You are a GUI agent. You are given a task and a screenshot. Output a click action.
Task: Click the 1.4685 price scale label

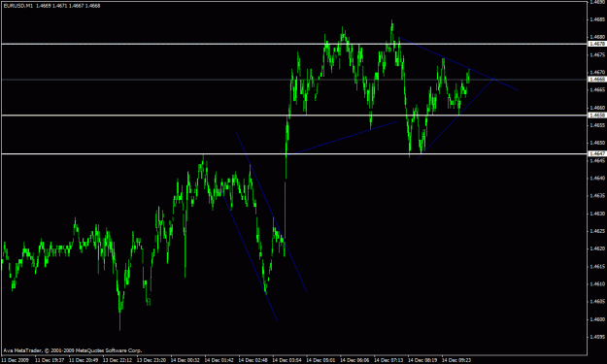[x=597, y=19]
